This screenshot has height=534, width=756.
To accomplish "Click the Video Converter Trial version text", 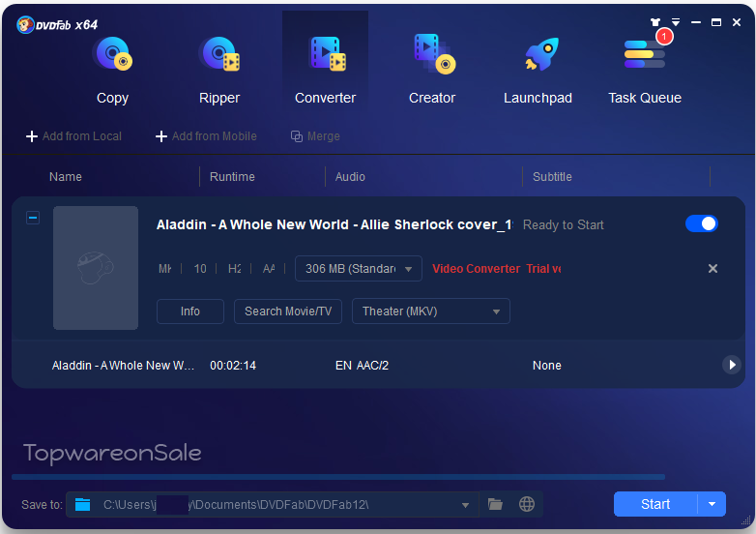I will coord(497,269).
